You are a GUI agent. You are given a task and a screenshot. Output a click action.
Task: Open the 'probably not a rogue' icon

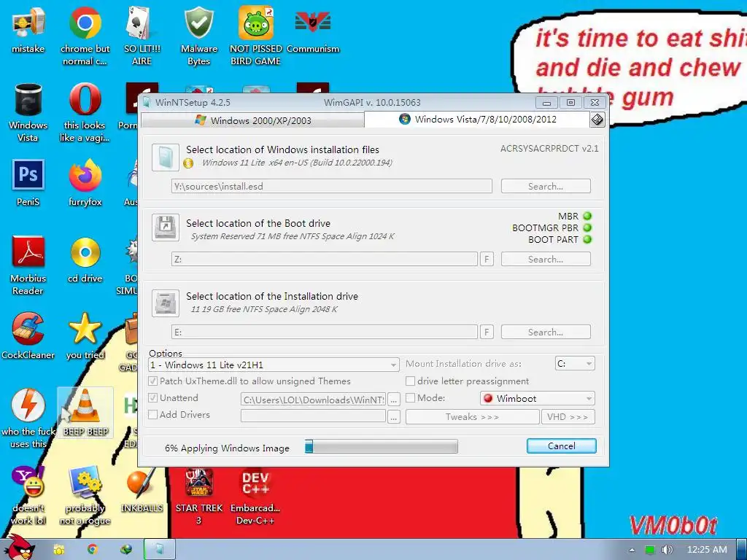click(85, 495)
